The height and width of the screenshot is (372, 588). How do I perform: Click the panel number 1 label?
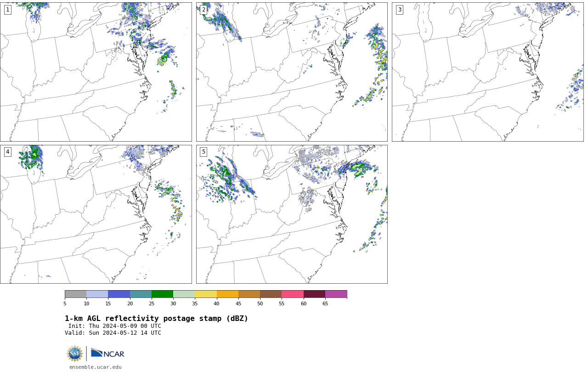pyautogui.click(x=8, y=10)
